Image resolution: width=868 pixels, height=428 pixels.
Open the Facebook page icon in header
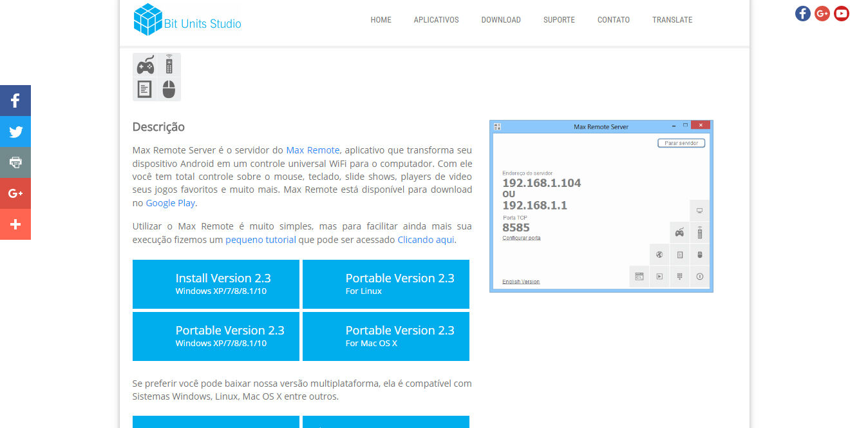[x=803, y=14]
